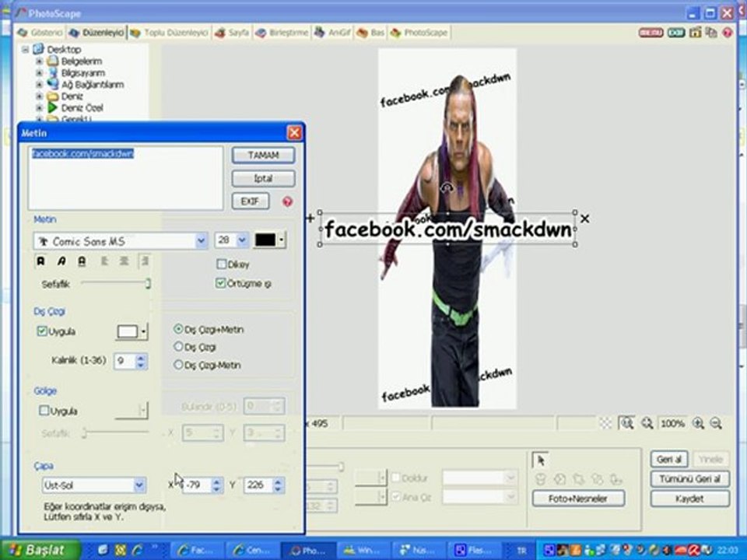Image resolution: width=747 pixels, height=560 pixels.
Task: Close the Metin dialog
Action: click(294, 133)
